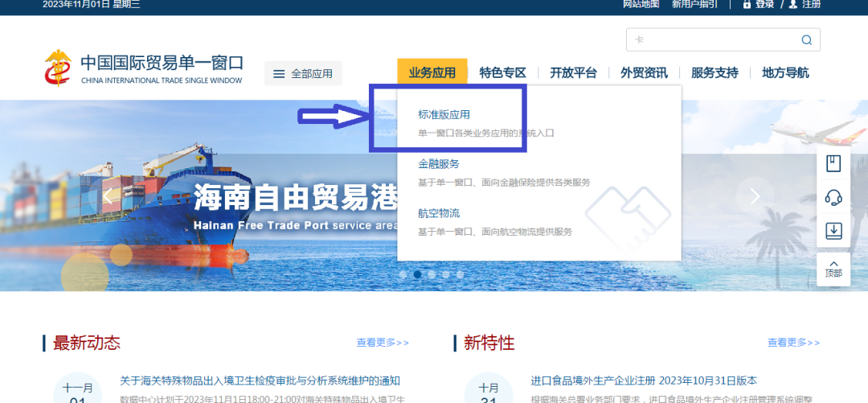Choose 标准版应用 from the dropdown

444,115
